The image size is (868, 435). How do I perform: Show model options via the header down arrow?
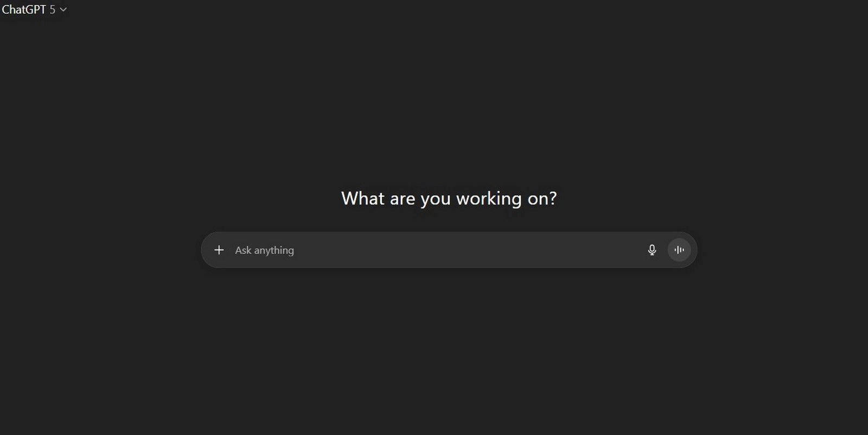click(63, 10)
